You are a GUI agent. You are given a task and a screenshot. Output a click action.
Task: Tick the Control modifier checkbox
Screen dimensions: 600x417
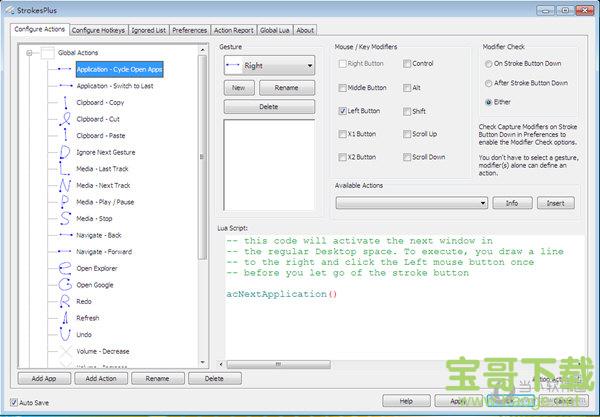click(x=407, y=64)
